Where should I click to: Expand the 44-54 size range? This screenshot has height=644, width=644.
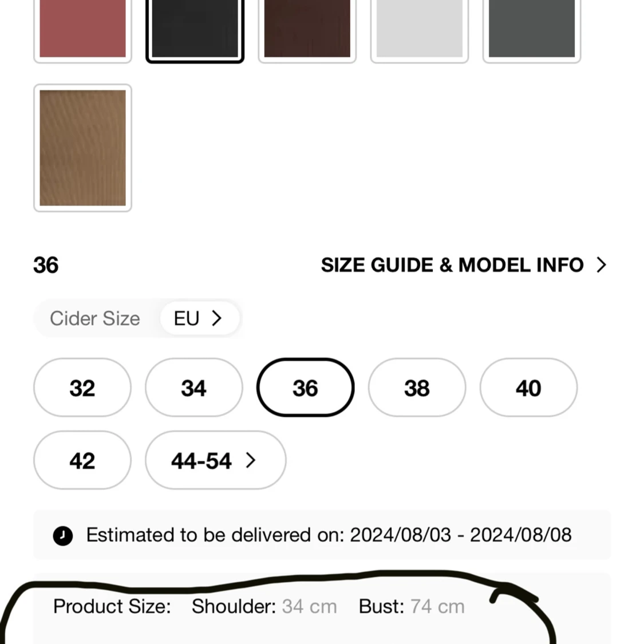[x=215, y=461]
